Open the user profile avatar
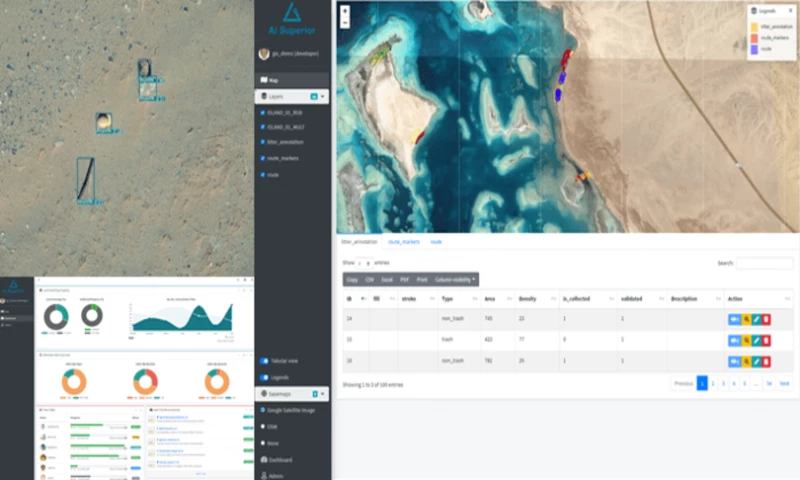Viewport: 800px width, 480px height. [264, 54]
